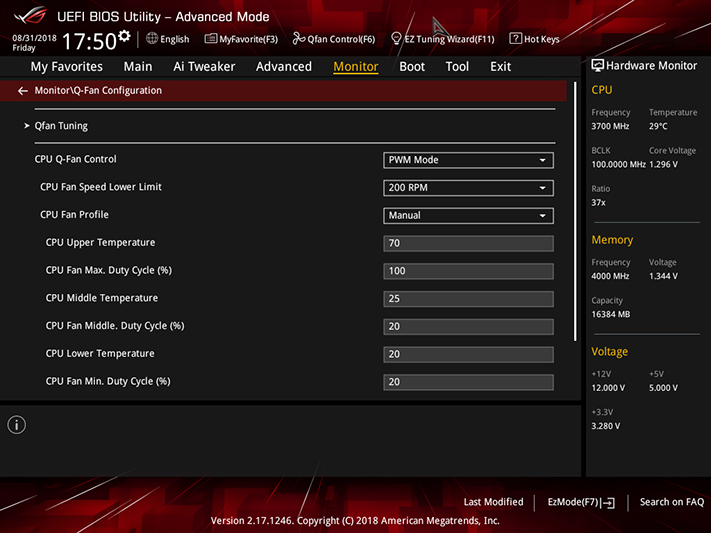Click the CPU Fan Profile label
This screenshot has width=711, height=533.
(74, 215)
